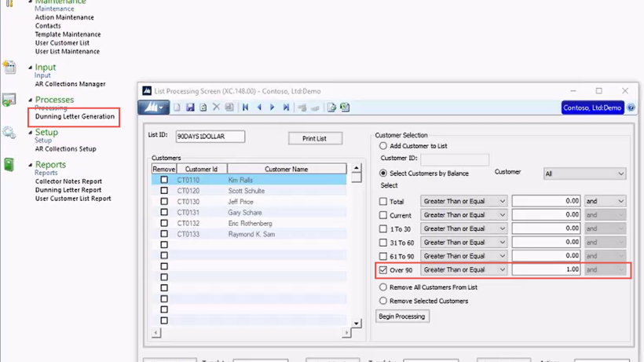
Task: Open the Customer All dropdown
Action: [x=584, y=174]
